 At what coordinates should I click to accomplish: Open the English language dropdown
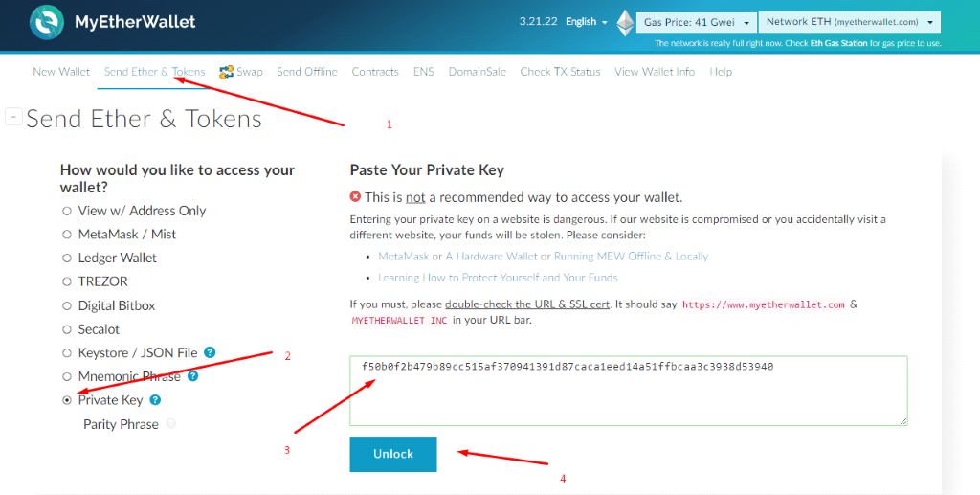[x=587, y=22]
